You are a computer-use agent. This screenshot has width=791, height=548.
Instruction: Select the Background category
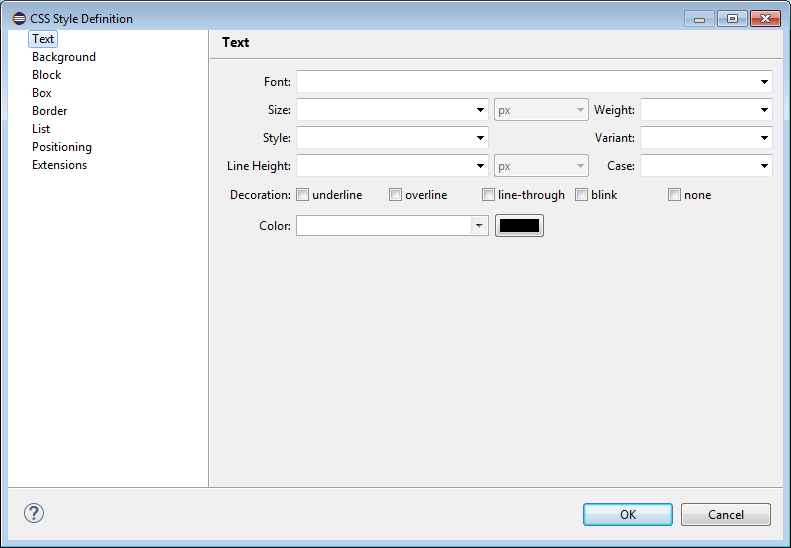point(64,57)
